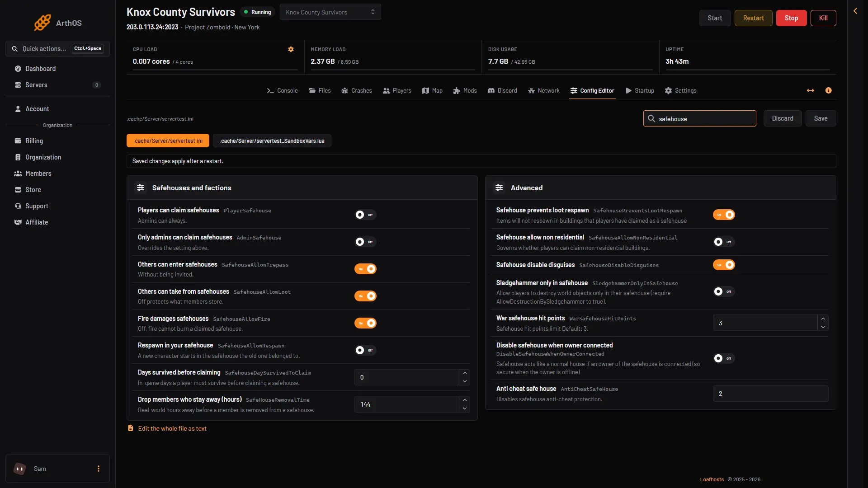Click the Billing sidebar icon
The height and width of the screenshot is (488, 868).
18,141
